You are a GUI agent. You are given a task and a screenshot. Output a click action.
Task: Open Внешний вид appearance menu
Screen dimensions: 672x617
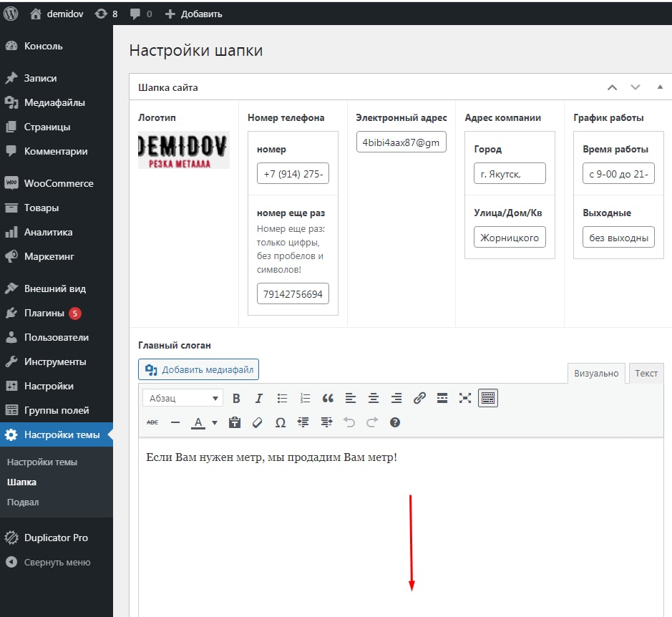click(56, 288)
